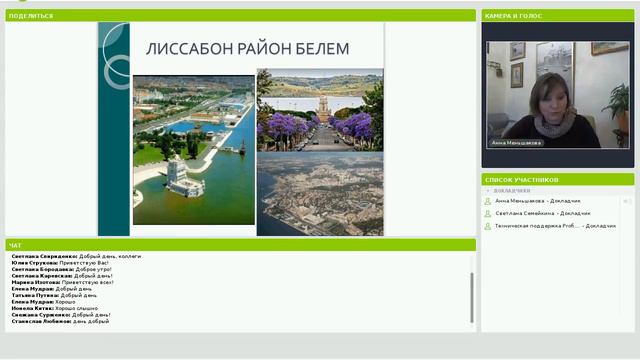The height and width of the screenshot is (360, 640).
Task: Click the Хорошо слышно chat message
Action: click(55, 308)
